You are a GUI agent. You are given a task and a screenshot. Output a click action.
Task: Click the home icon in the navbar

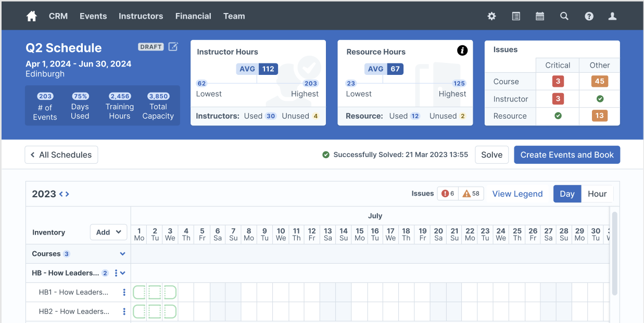pos(31,16)
